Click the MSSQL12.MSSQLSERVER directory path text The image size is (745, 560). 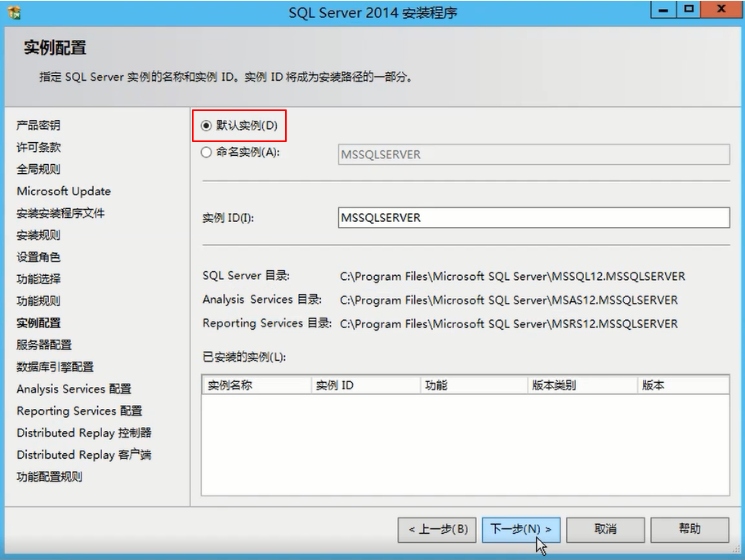(x=513, y=277)
